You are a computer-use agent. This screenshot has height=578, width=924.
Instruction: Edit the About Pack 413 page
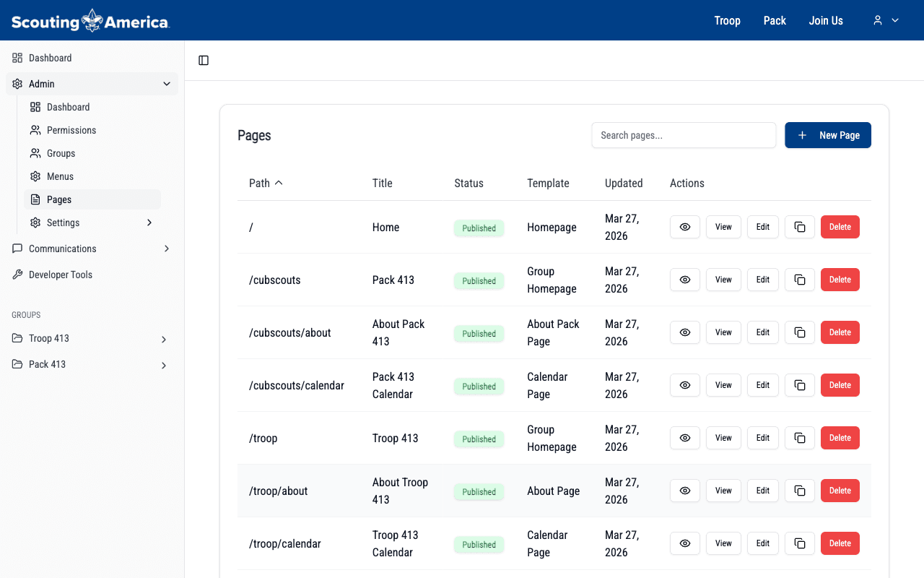(763, 332)
